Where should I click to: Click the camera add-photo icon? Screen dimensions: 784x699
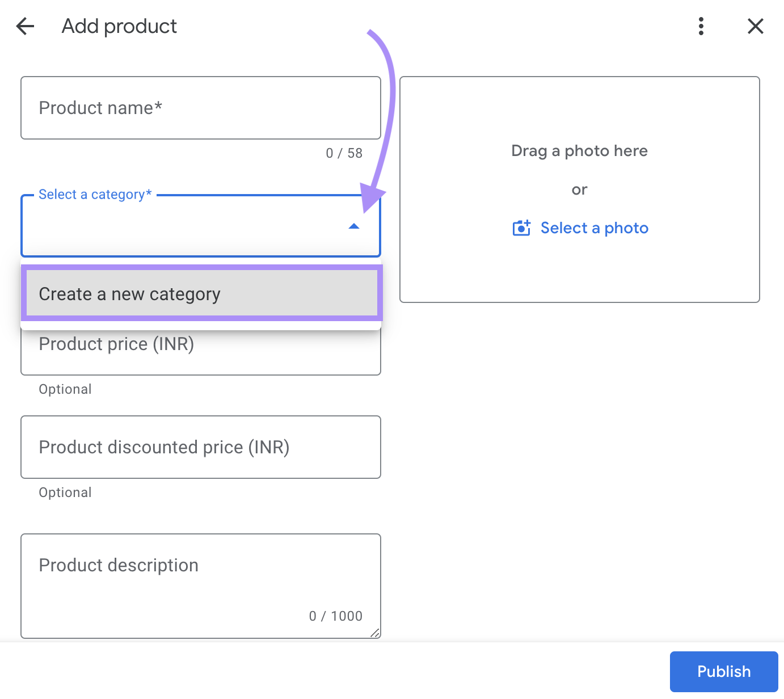(521, 228)
